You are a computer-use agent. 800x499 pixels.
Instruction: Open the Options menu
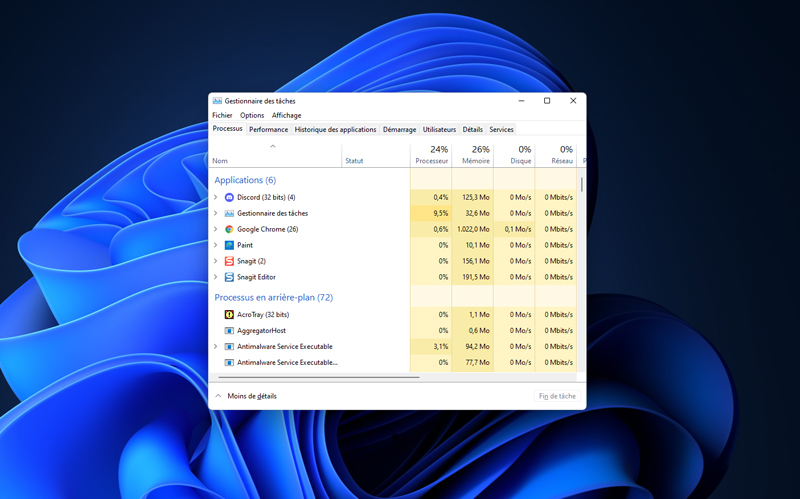(x=252, y=115)
